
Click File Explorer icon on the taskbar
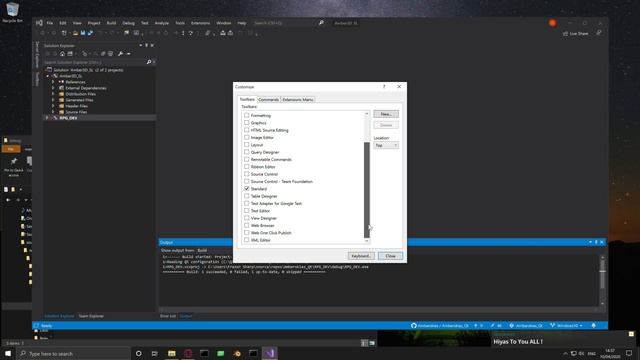pos(171,353)
